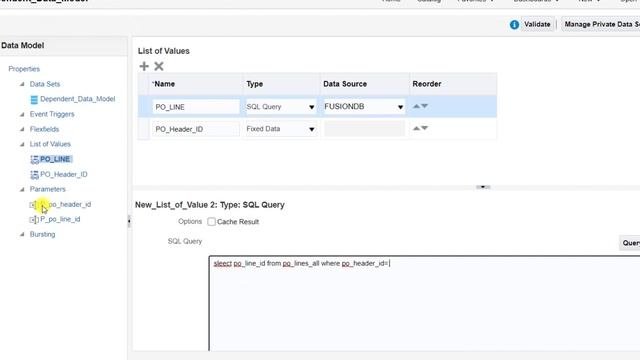Move PO_Header_ID row up with reorder arrow

point(416,128)
